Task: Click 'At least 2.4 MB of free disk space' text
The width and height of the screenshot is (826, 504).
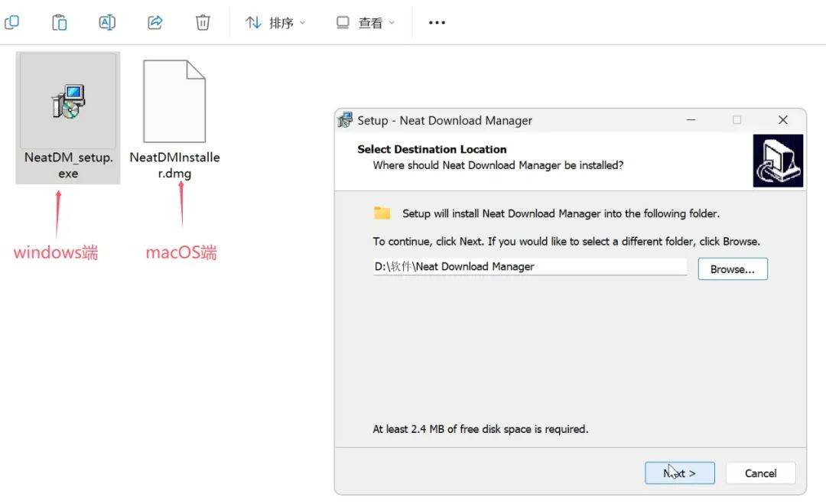Action: coord(480,429)
